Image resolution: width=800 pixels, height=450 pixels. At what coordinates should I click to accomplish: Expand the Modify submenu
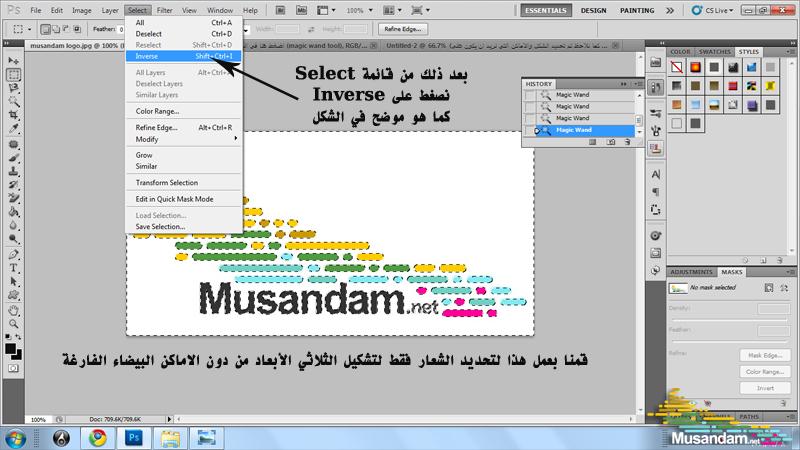(184, 139)
